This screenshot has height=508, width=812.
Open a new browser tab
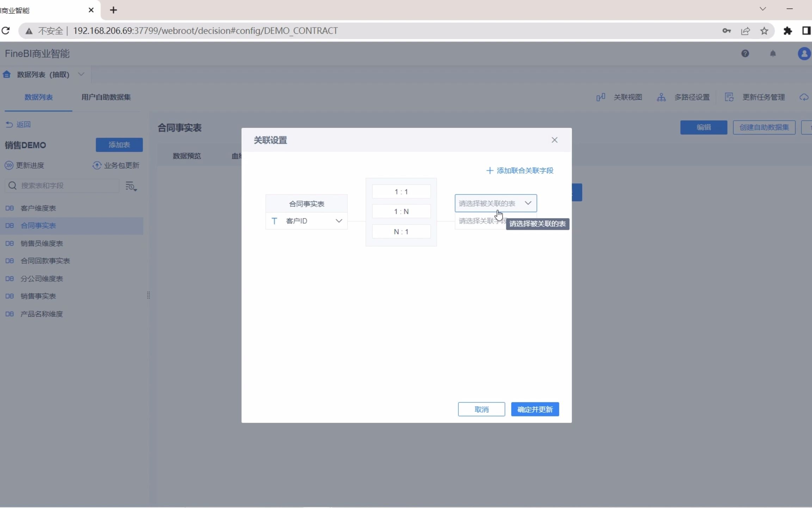[113, 10]
